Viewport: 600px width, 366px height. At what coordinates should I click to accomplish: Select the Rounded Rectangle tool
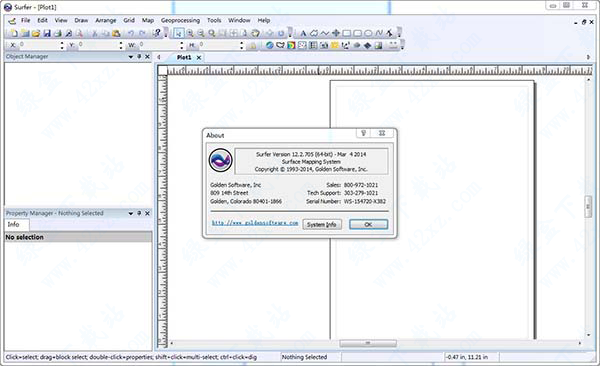[x=357, y=33]
